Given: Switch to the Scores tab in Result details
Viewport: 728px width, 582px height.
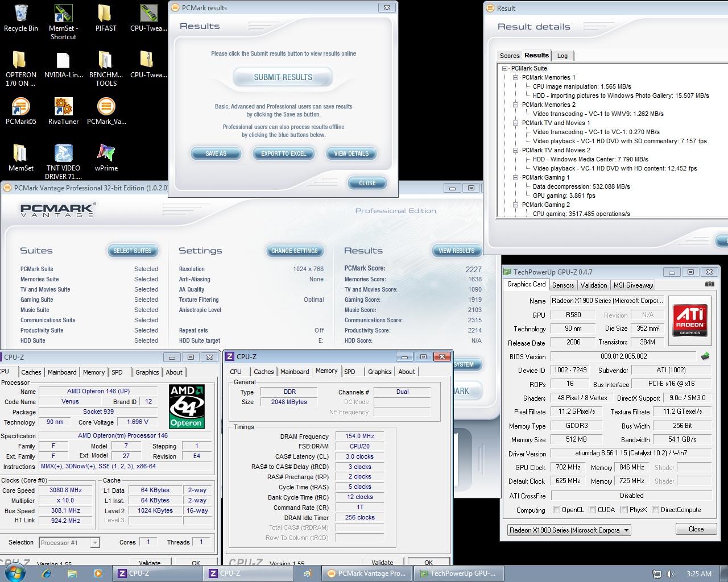Looking at the screenshot, I should point(510,56).
